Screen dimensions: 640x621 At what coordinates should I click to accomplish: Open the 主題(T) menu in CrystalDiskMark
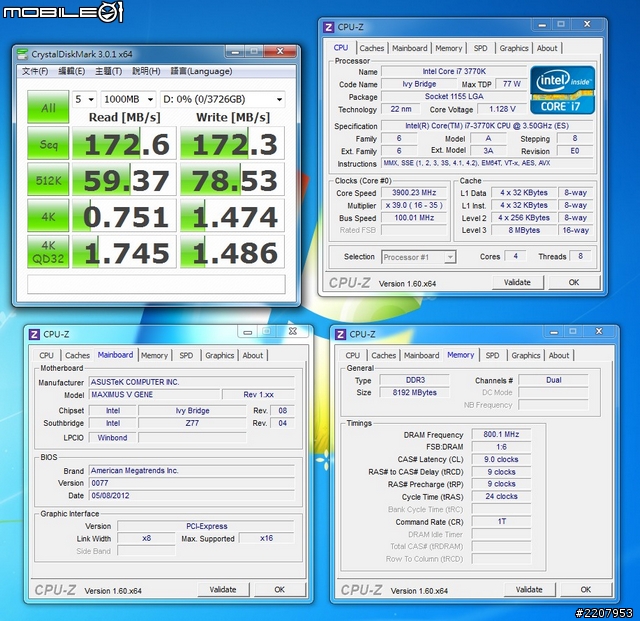[x=109, y=71]
